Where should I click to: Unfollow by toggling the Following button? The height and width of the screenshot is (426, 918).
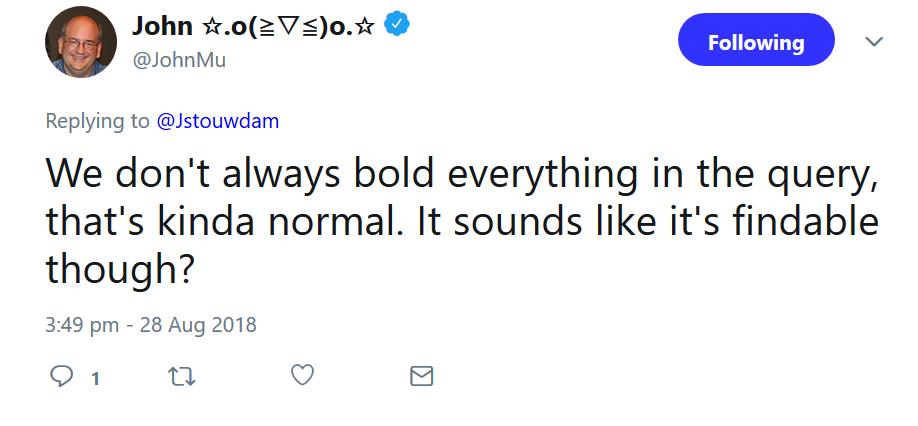point(755,42)
